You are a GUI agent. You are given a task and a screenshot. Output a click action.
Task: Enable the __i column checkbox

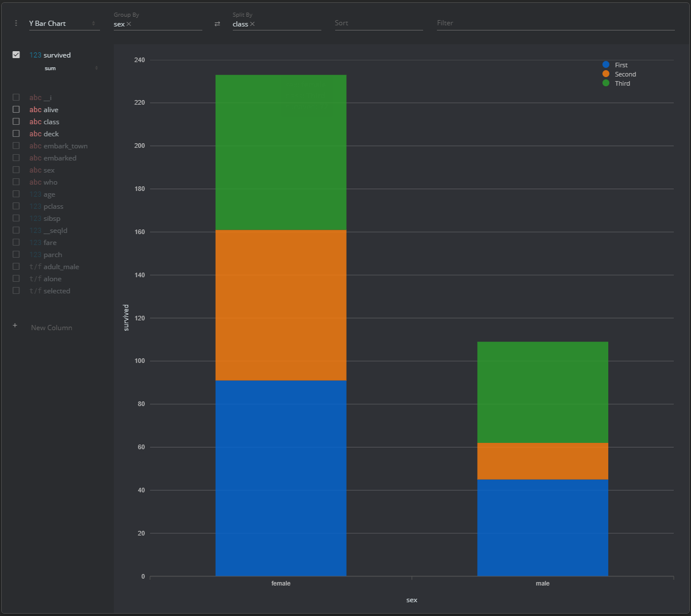[16, 97]
